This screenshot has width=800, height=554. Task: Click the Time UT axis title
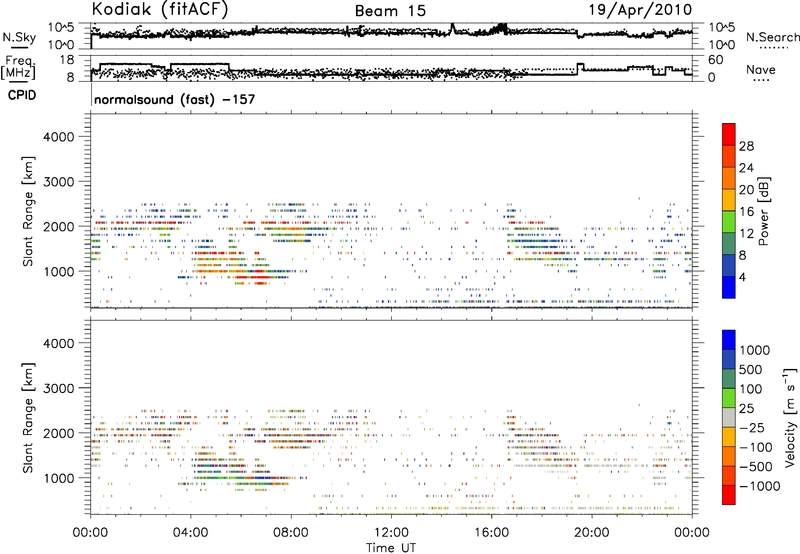point(391,548)
